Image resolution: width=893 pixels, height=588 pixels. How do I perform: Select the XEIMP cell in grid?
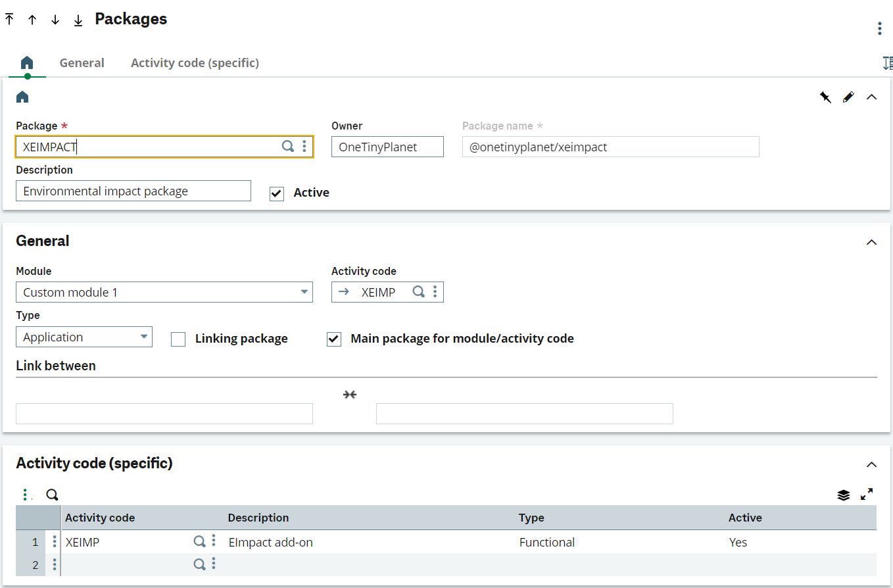pyautogui.click(x=127, y=543)
